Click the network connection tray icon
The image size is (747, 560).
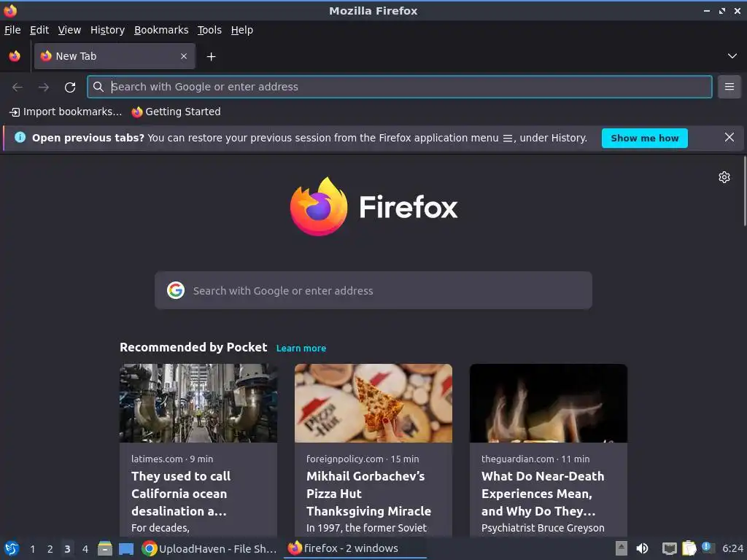pyautogui.click(x=670, y=549)
